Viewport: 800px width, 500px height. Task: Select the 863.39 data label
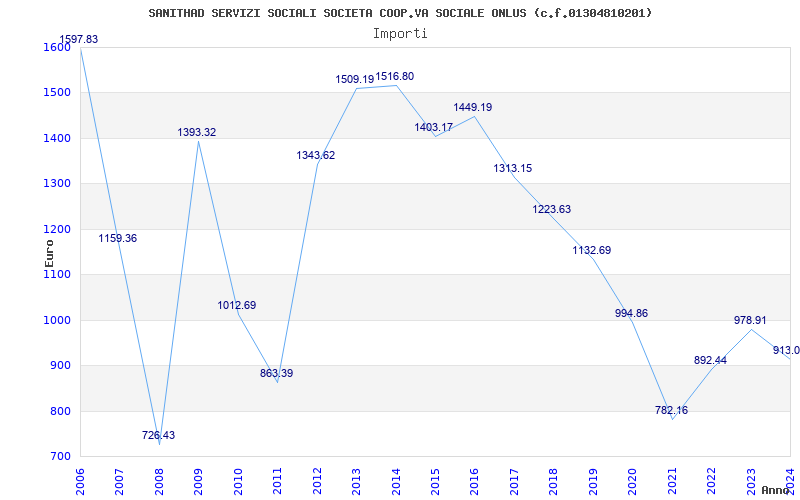[x=277, y=373]
